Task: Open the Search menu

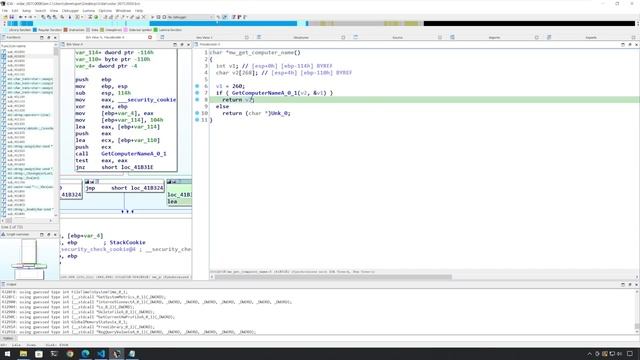Action: click(x=40, y=11)
